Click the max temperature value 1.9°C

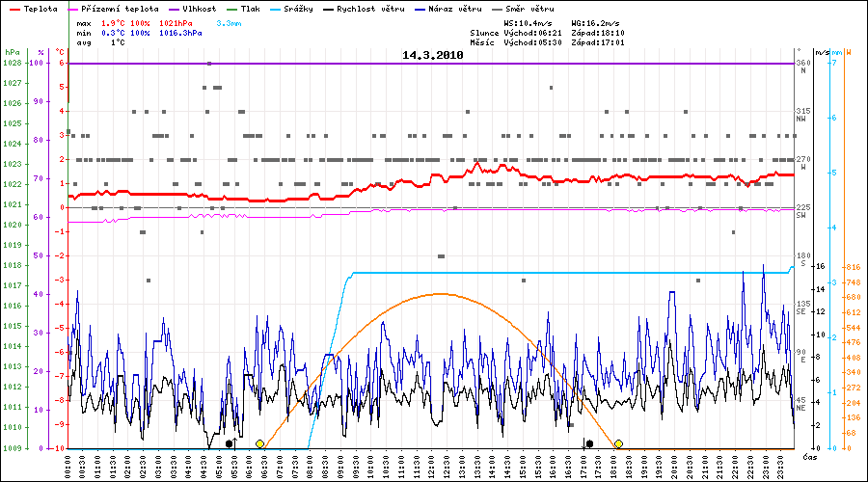click(115, 21)
